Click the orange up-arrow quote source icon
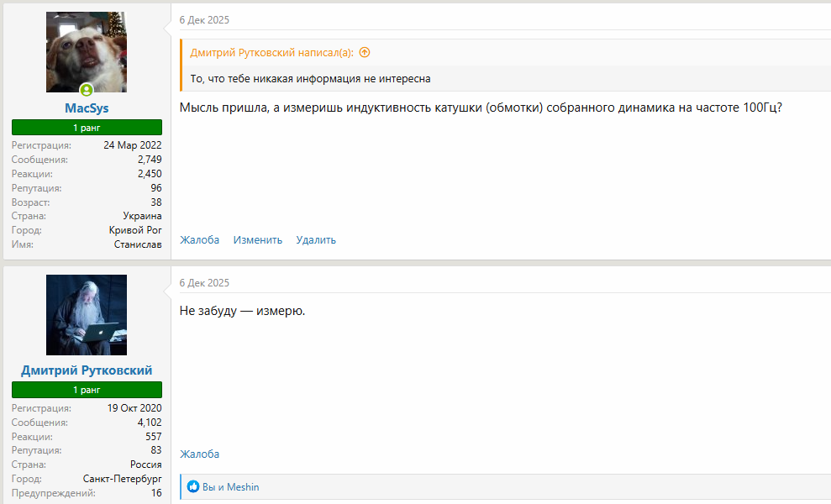The height and width of the screenshot is (504, 831). [x=365, y=52]
